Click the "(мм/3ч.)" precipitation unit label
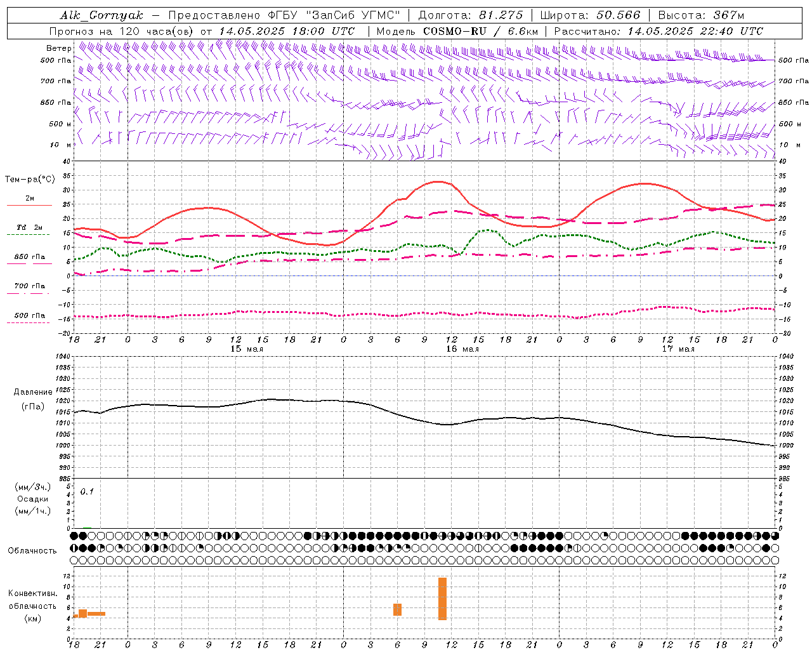812x650 pixels. click(x=33, y=487)
